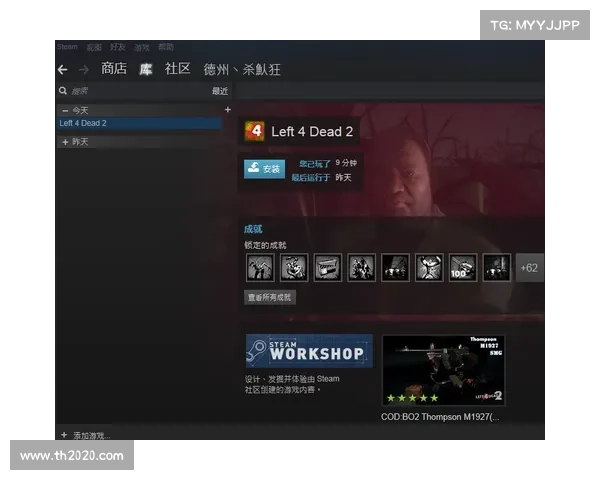Click the 安装 install button
The height and width of the screenshot is (480, 600).
[264, 169]
